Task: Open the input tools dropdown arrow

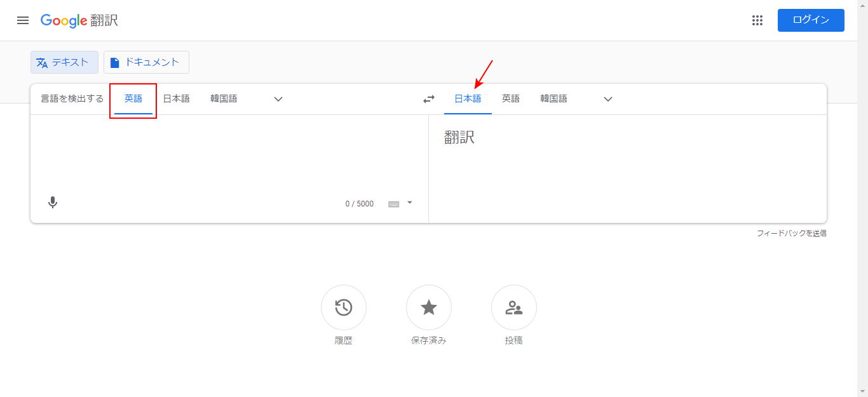Action: coord(410,203)
